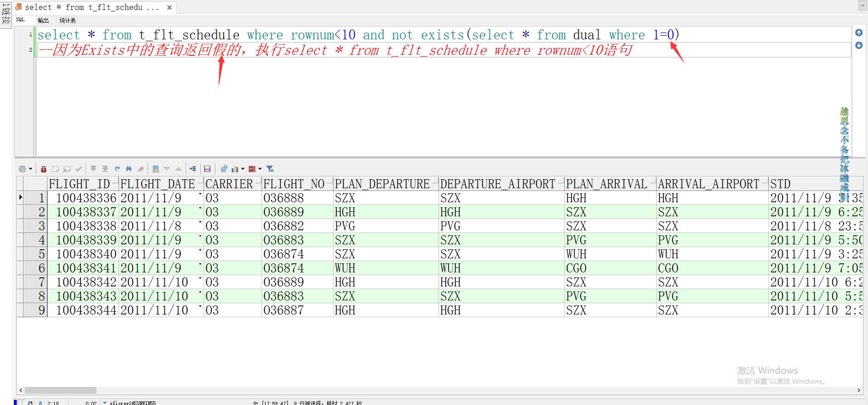The width and height of the screenshot is (868, 405).
Task: Click the eraser clear record icon
Action: pos(141,169)
